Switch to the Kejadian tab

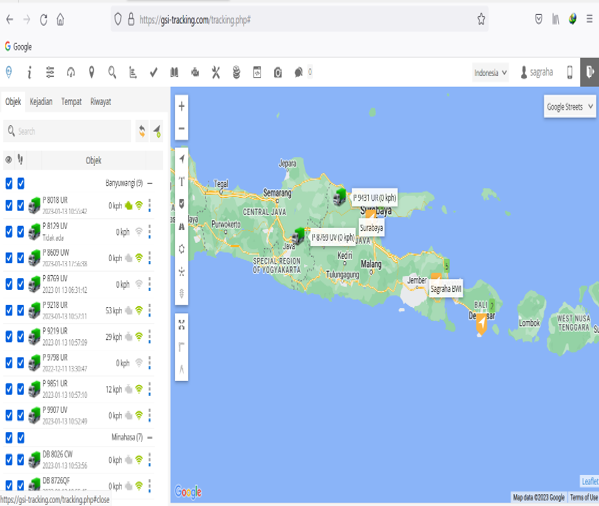click(x=41, y=102)
